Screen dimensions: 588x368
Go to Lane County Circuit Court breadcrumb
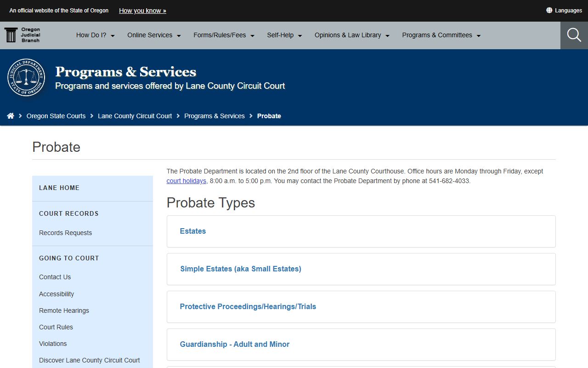[135, 116]
